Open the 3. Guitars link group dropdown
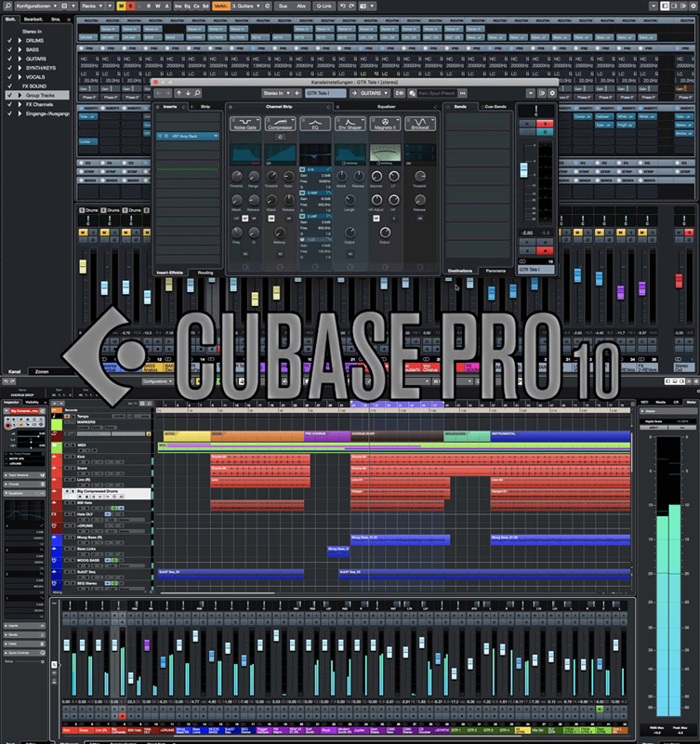The width and height of the screenshot is (700, 744). (x=246, y=6)
